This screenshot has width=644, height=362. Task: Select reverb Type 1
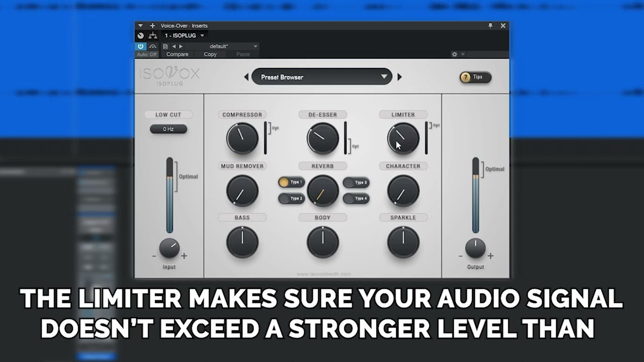[x=291, y=183]
